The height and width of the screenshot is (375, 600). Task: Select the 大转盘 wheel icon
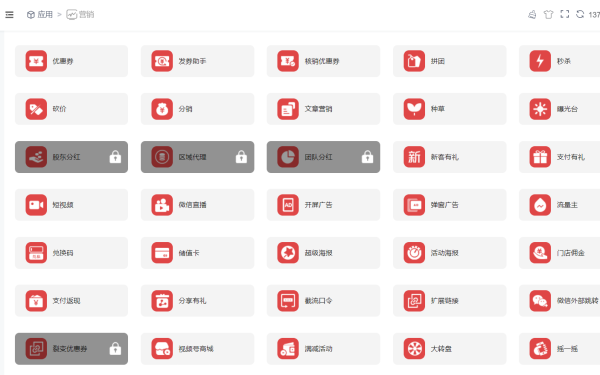coord(414,349)
